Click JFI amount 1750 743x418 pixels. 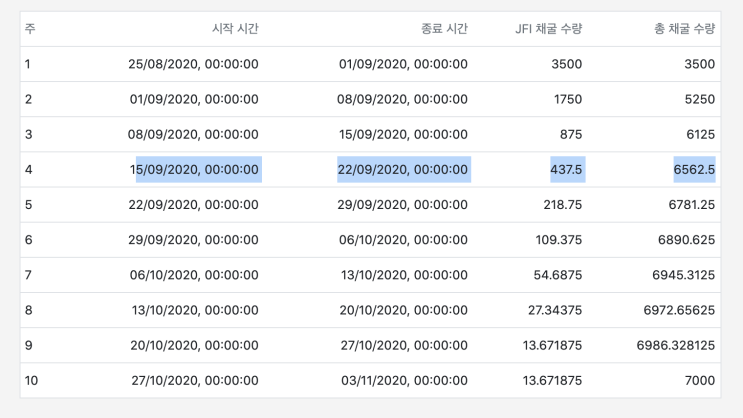coord(568,99)
